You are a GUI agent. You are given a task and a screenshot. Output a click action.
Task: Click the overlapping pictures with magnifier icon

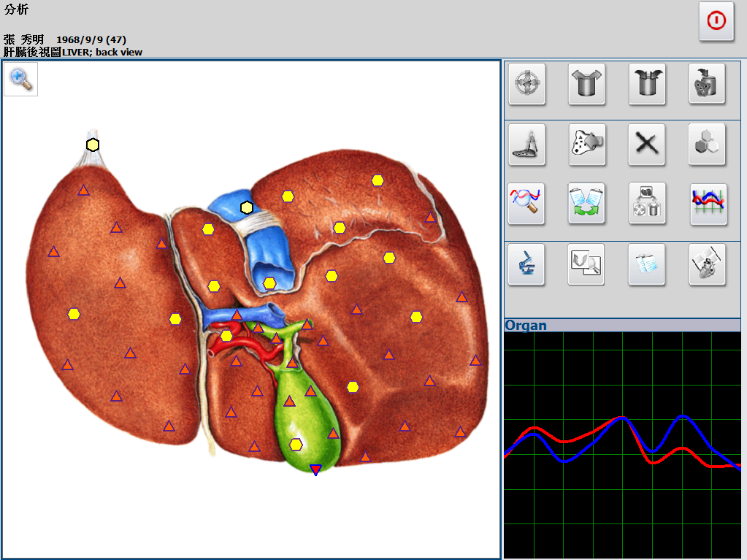click(x=586, y=264)
